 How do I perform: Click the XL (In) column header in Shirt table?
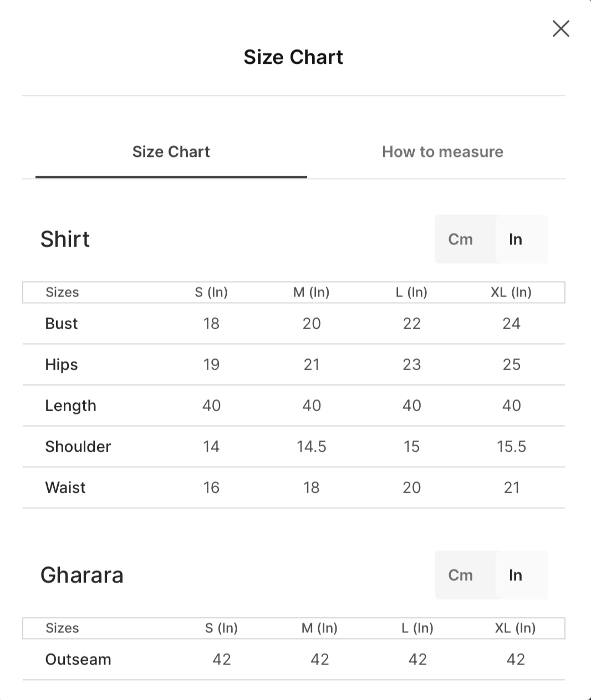pyautogui.click(x=511, y=292)
